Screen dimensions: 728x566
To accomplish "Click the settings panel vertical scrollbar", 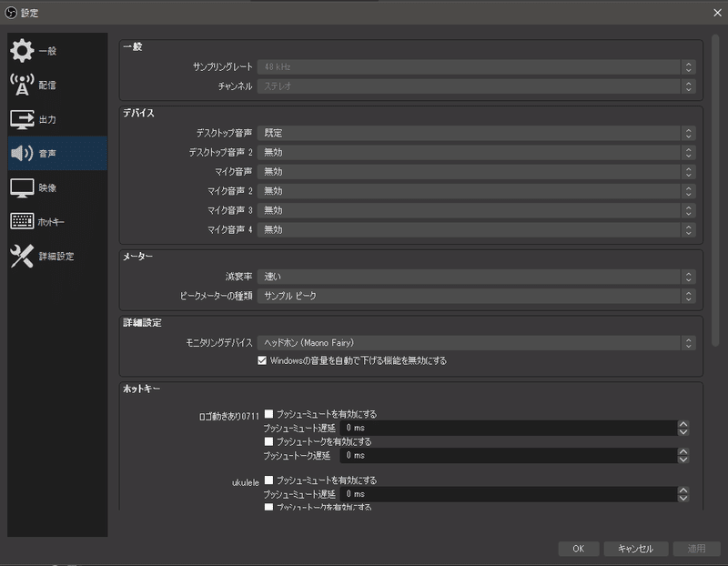I will (715, 190).
